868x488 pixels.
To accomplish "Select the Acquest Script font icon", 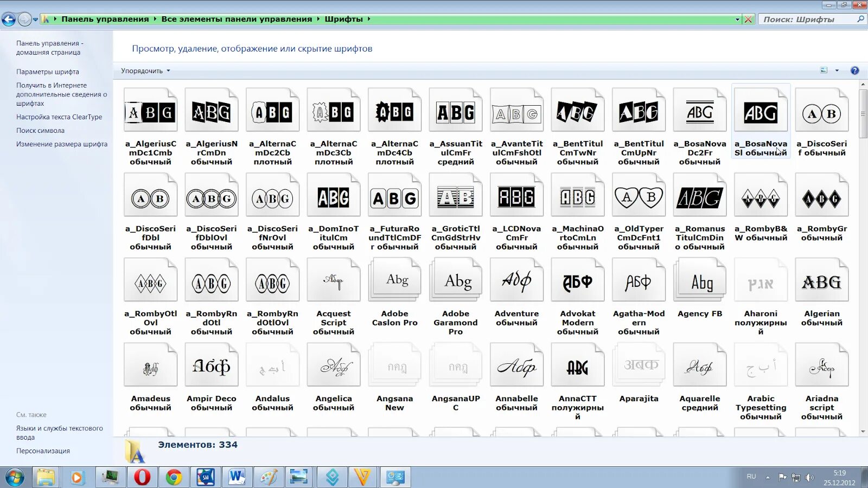I will coord(334,280).
